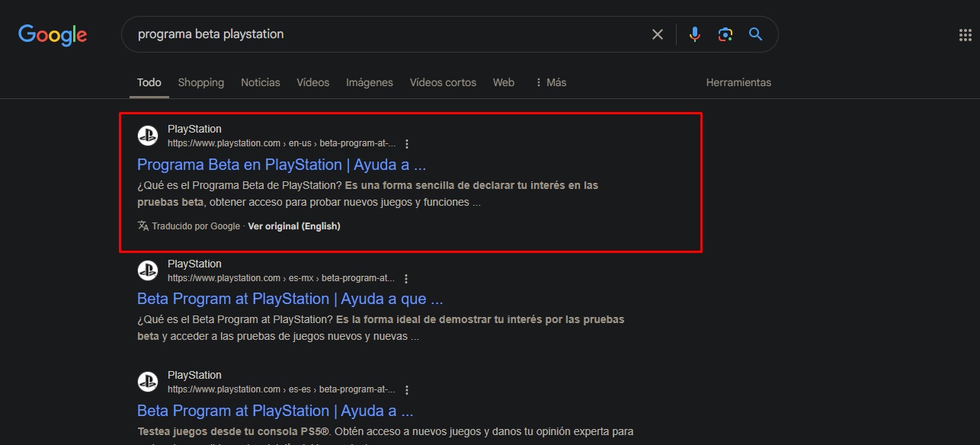Open Herramientas search tools
The image size is (980, 445).
coord(738,82)
